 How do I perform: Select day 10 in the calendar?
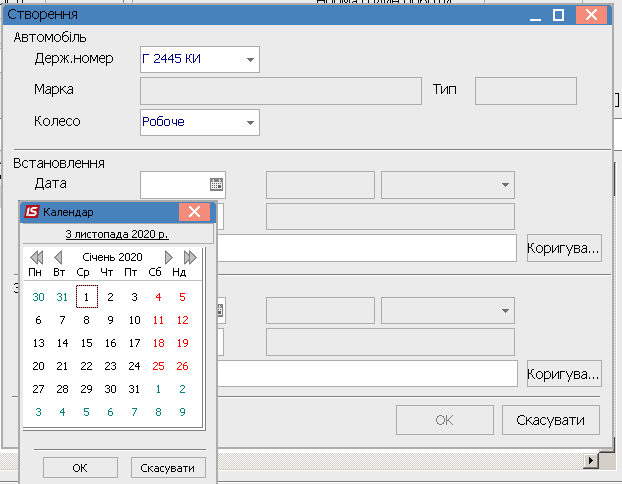(x=134, y=320)
